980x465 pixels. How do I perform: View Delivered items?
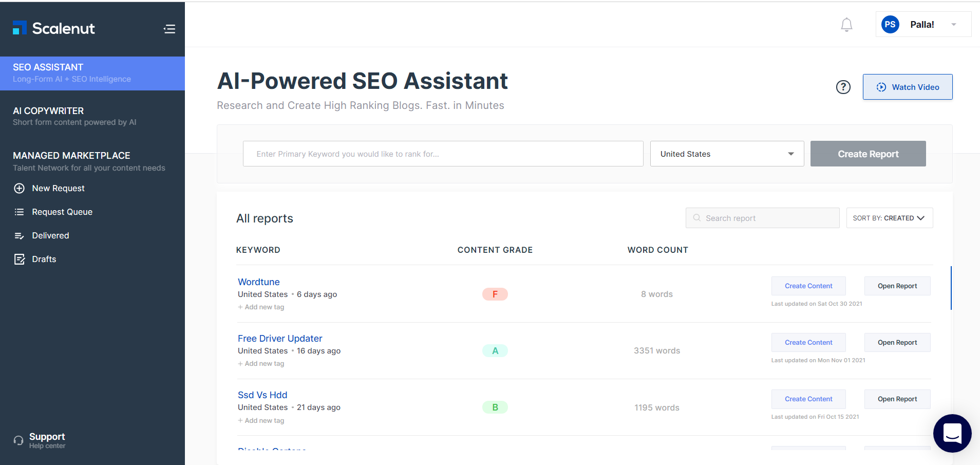point(50,235)
